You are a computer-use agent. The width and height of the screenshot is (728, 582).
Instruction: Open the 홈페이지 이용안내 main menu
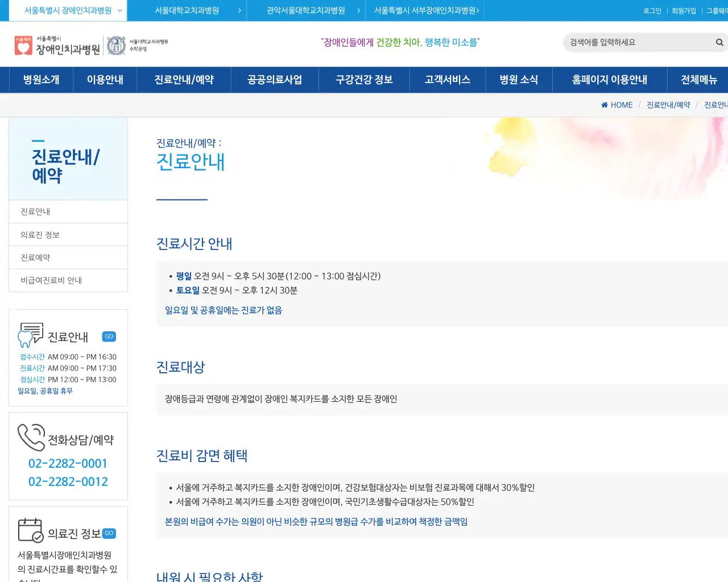610,80
